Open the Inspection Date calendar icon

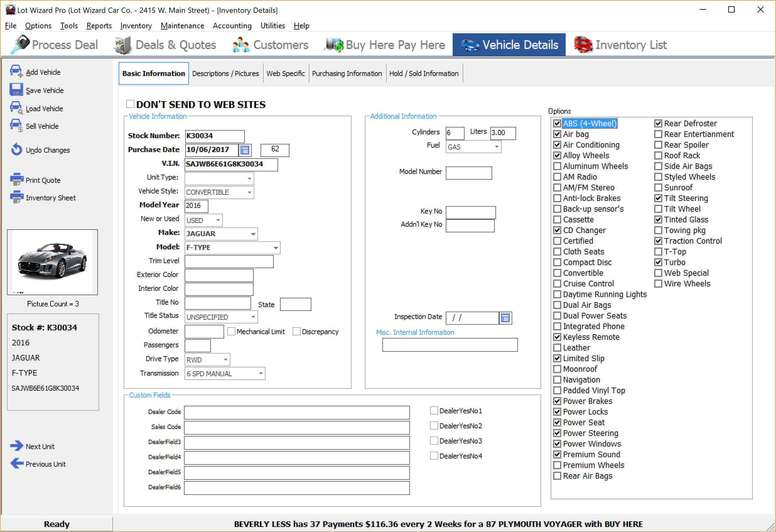coord(505,318)
